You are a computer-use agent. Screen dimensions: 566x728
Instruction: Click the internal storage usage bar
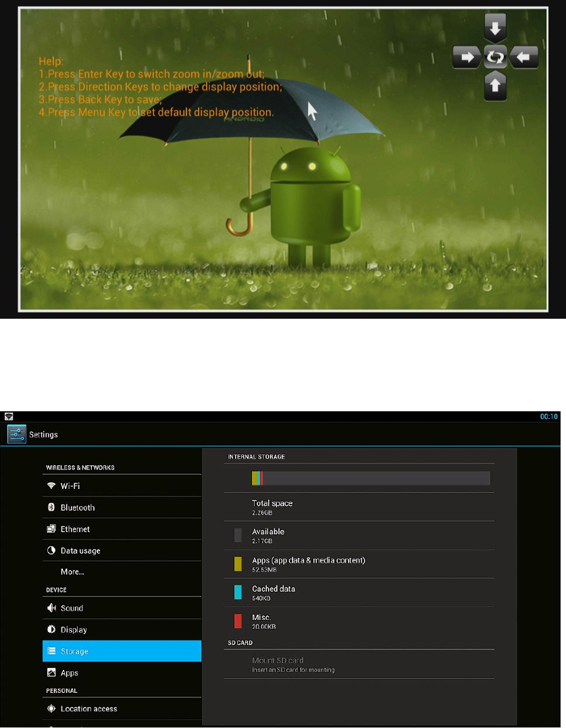pos(371,478)
